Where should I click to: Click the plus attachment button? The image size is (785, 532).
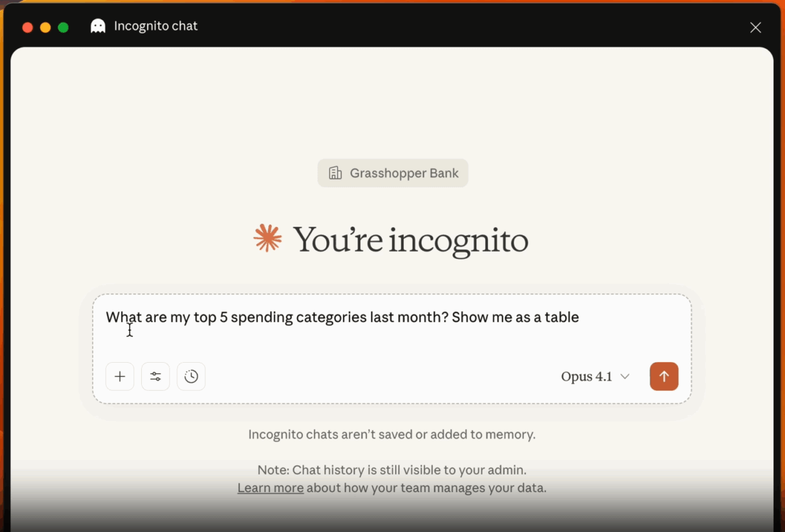(x=120, y=376)
